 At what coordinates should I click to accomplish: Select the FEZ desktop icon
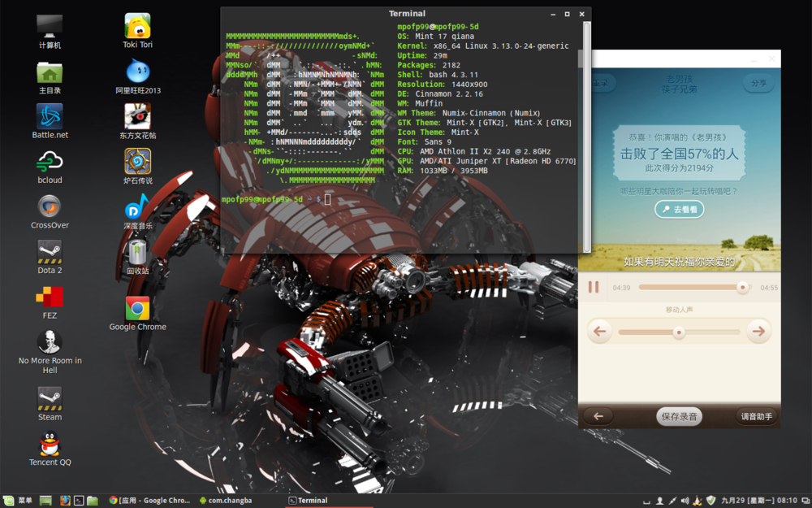(50, 302)
